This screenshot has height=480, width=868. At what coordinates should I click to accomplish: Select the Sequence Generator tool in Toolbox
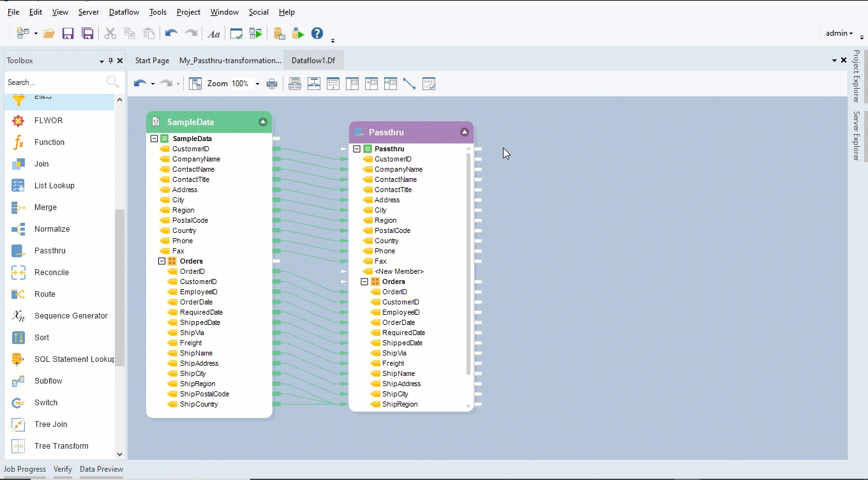70,316
